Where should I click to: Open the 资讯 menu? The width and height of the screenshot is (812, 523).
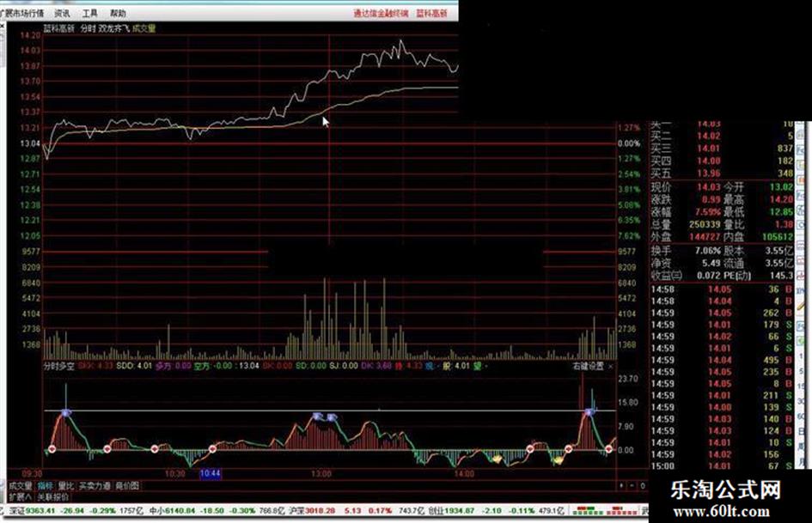62,13
